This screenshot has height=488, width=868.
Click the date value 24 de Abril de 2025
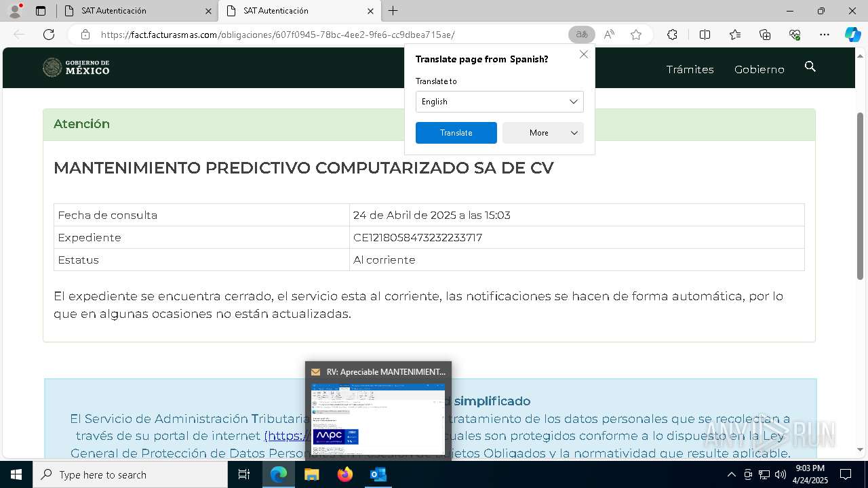[x=431, y=215]
